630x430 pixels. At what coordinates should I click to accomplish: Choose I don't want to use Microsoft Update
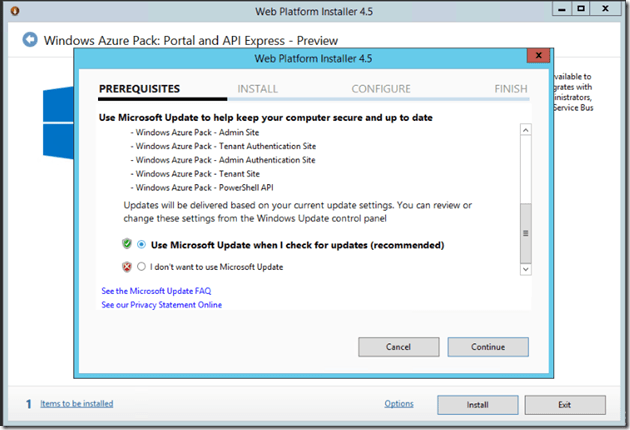pos(142,267)
